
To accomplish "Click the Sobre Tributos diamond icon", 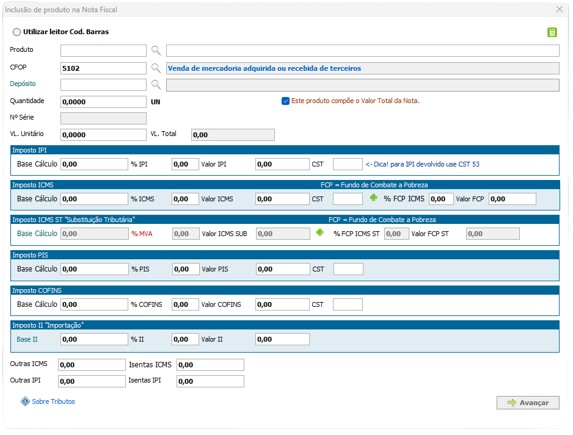I will [x=25, y=401].
